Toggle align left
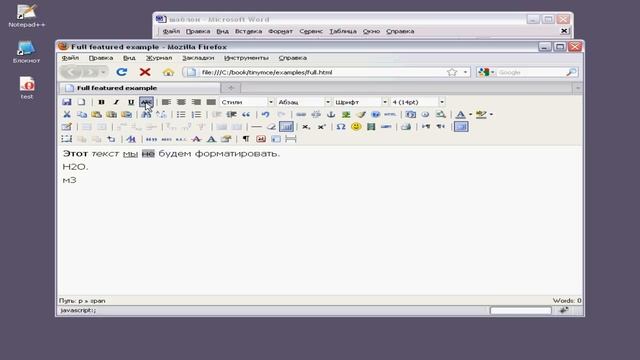This screenshot has width=640, height=360. tap(166, 102)
